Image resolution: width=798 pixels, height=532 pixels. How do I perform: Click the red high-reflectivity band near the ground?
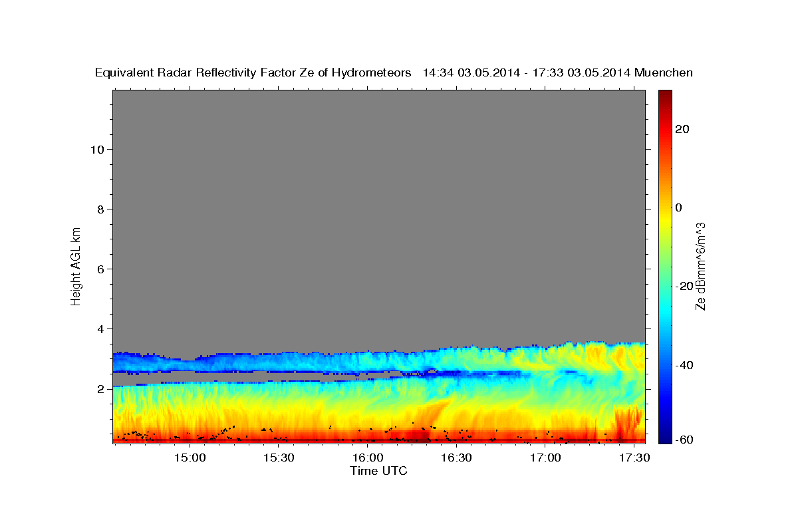(x=378, y=438)
